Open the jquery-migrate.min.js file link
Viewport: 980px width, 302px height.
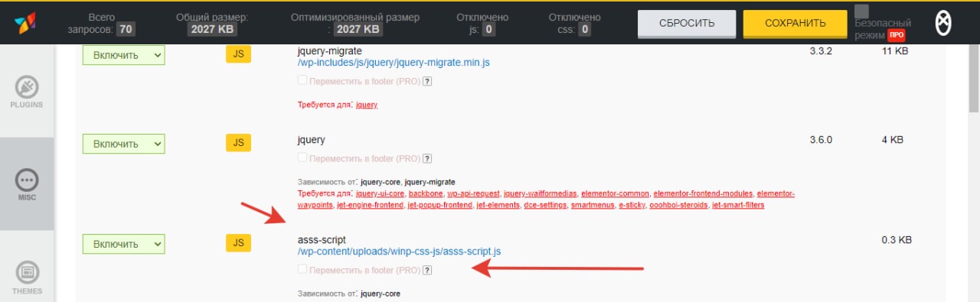pyautogui.click(x=394, y=63)
